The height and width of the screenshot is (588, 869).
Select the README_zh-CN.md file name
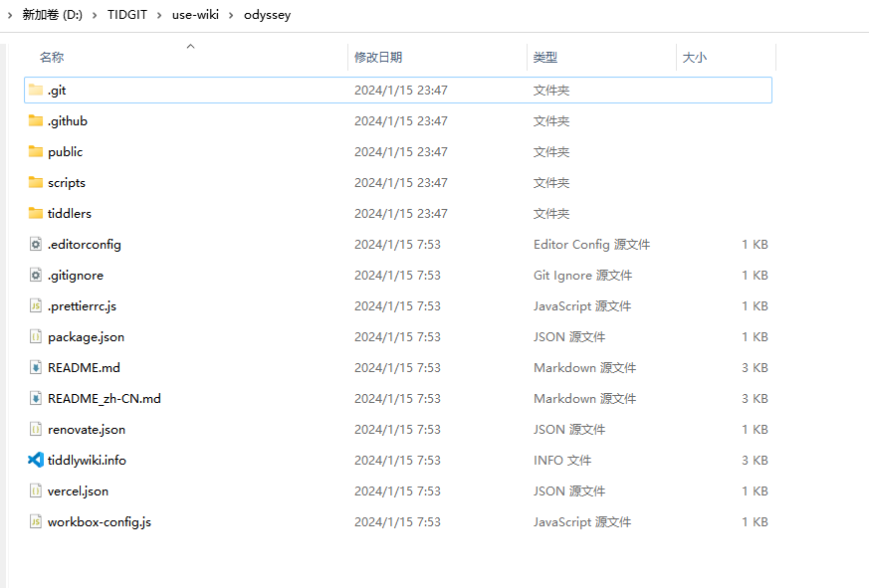tap(105, 398)
